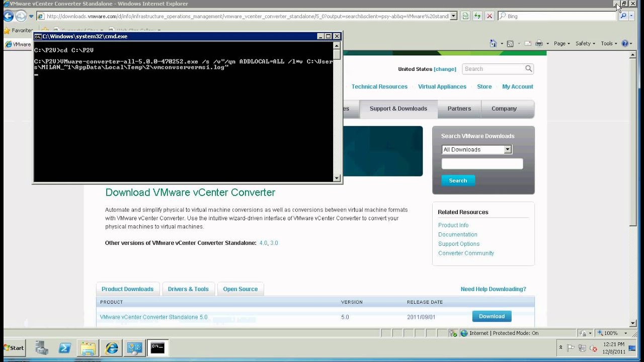
Task: Open the Converter Community link
Action: coord(466,253)
